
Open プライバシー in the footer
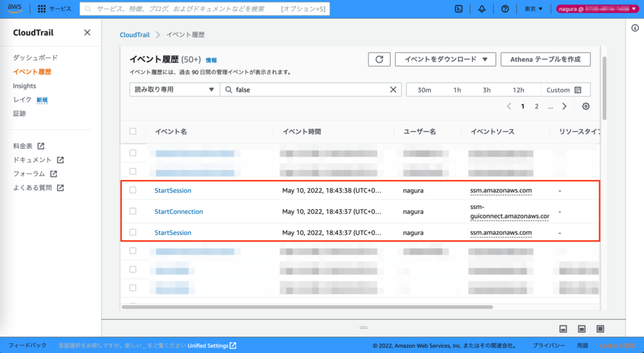[x=548, y=345]
